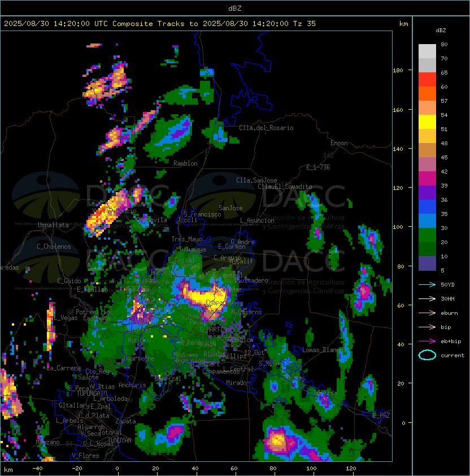Click the cyan 50YD arrow icon
Image resolution: width=470 pixels, height=476 pixels.
click(427, 284)
